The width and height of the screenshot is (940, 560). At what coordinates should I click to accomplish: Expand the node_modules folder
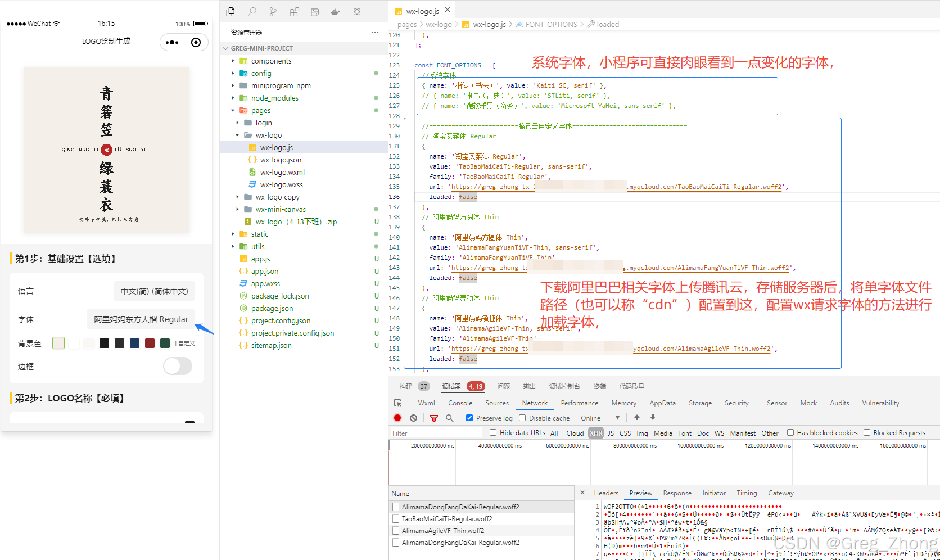(x=233, y=98)
